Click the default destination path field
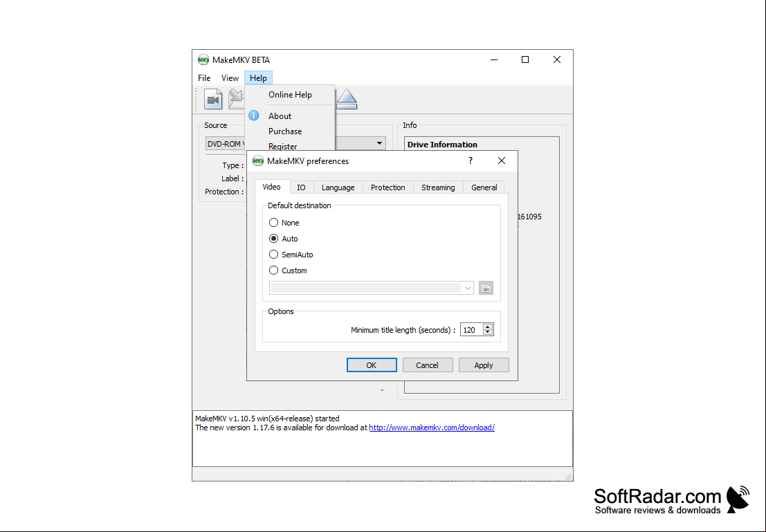The width and height of the screenshot is (766, 532). (x=365, y=288)
